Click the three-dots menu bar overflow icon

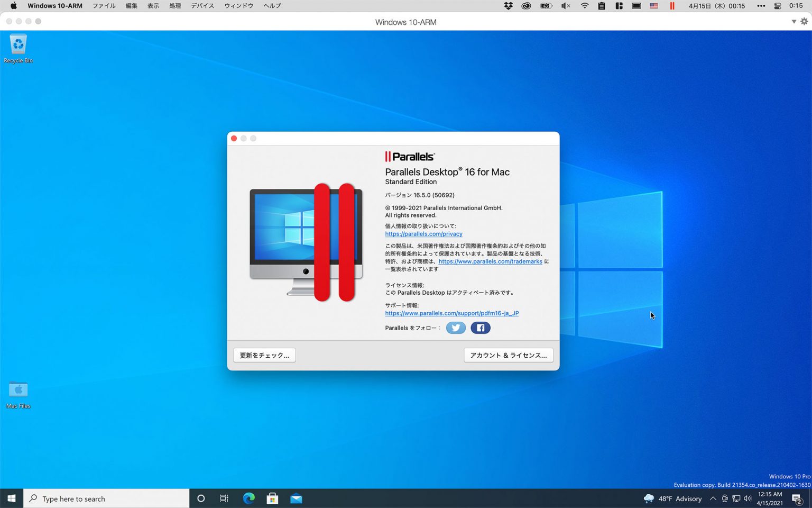pos(761,6)
